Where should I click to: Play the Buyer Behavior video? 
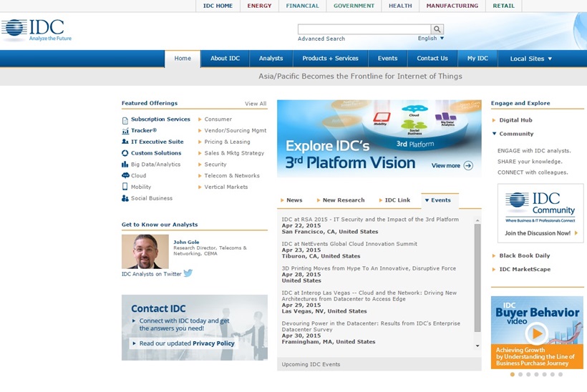pyautogui.click(x=537, y=333)
